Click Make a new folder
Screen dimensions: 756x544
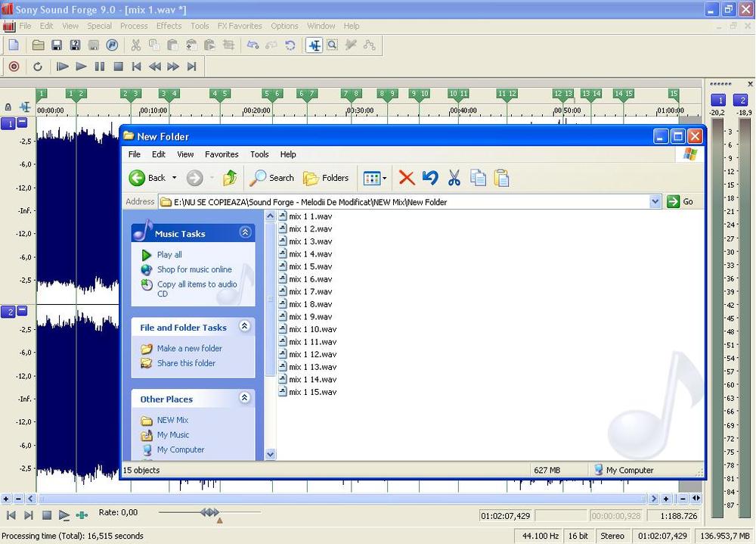pyautogui.click(x=190, y=348)
